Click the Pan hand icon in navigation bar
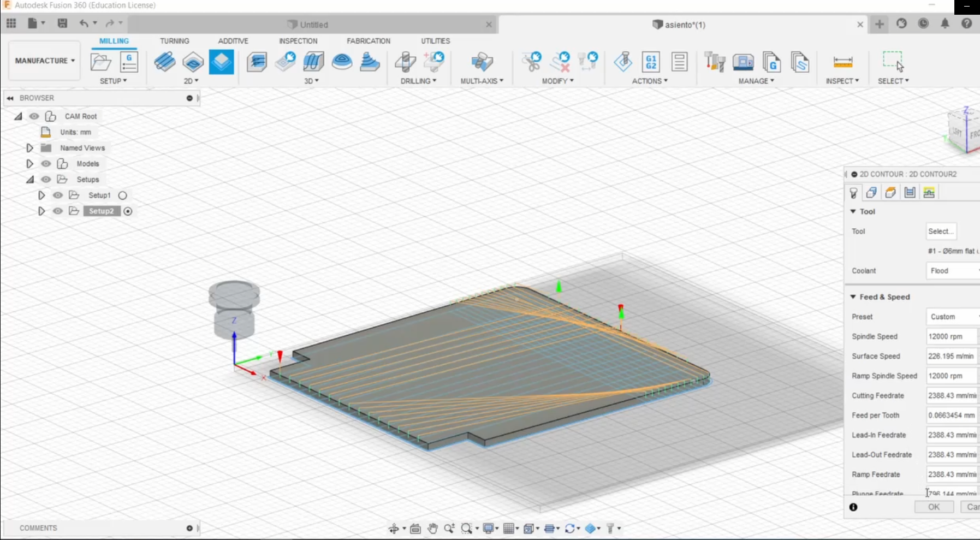This screenshot has width=980, height=540. (432, 528)
